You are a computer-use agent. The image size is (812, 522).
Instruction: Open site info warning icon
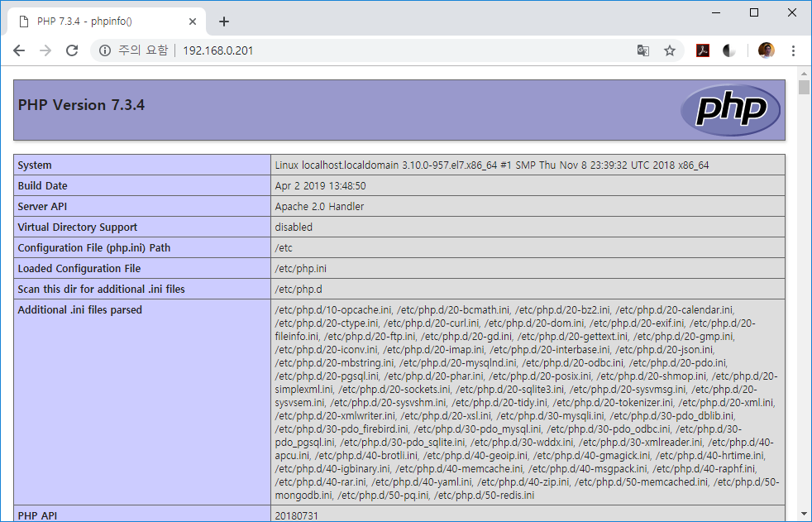point(105,50)
